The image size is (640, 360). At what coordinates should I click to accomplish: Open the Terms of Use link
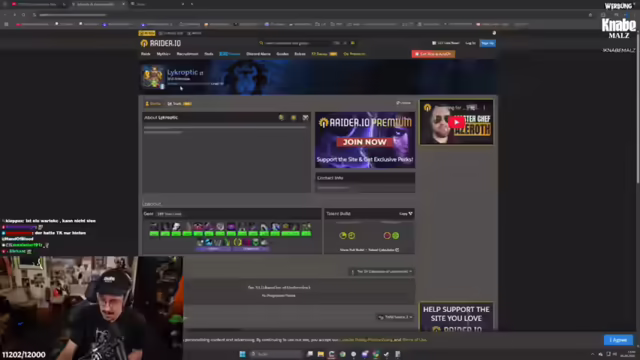click(414, 340)
